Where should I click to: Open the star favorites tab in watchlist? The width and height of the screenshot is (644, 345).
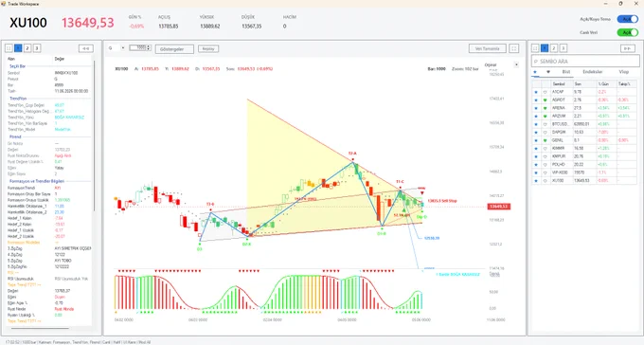click(x=535, y=72)
